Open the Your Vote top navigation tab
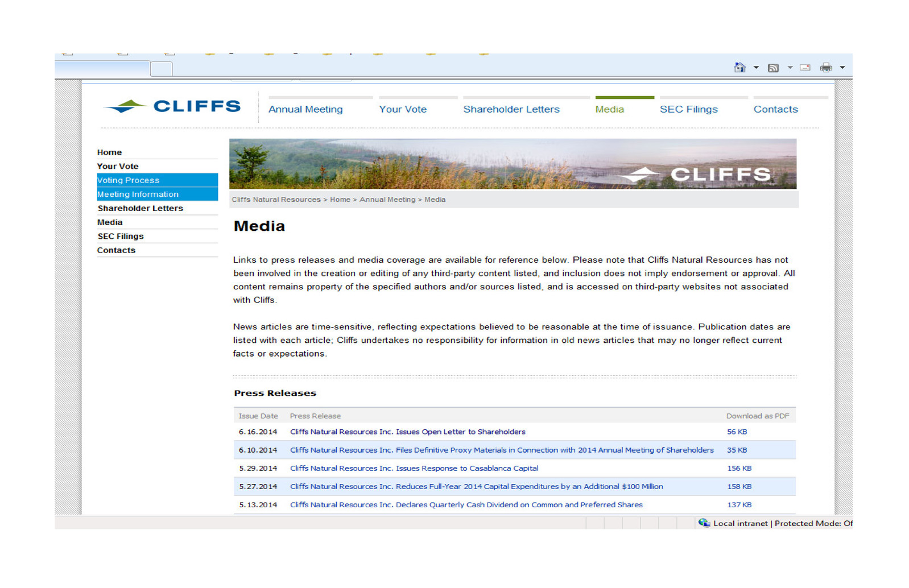The image size is (909, 588). [x=403, y=109]
